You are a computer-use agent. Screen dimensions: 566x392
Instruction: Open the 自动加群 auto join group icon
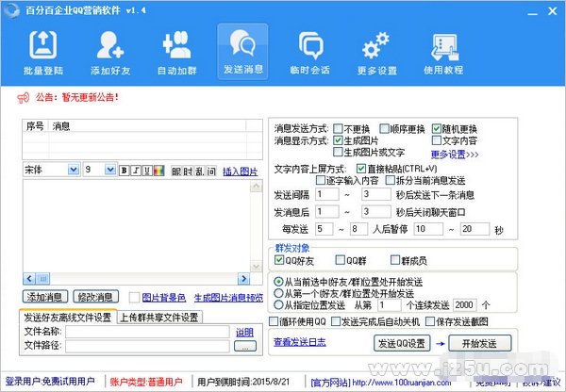click(177, 52)
